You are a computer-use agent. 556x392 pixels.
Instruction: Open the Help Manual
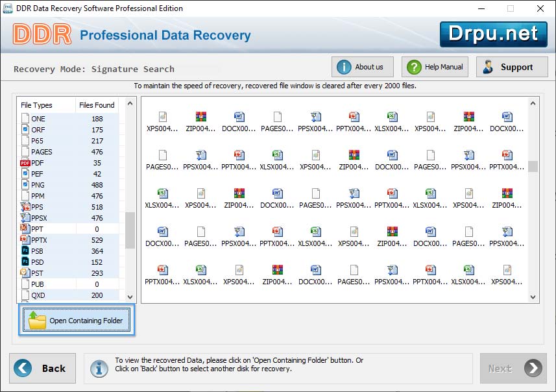point(435,67)
